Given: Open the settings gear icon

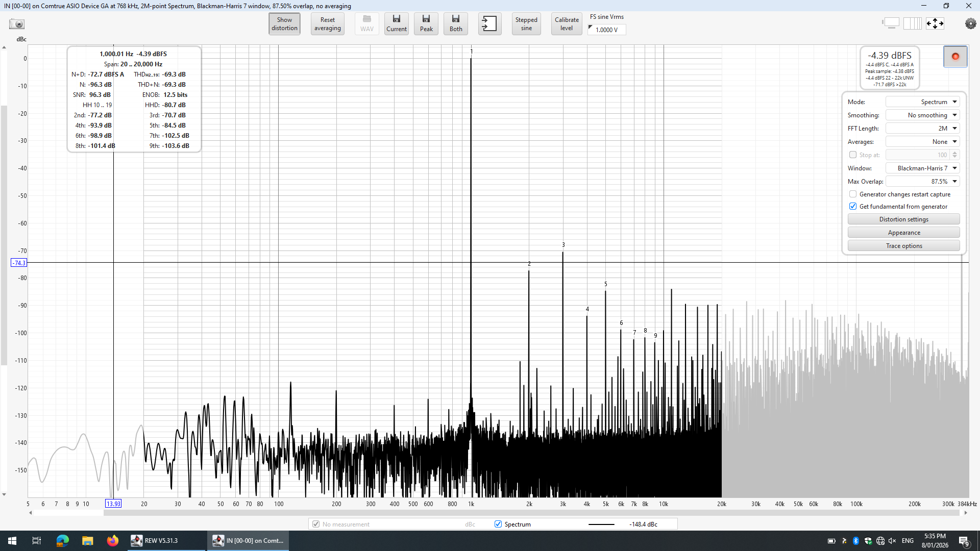Looking at the screenshot, I should [970, 23].
